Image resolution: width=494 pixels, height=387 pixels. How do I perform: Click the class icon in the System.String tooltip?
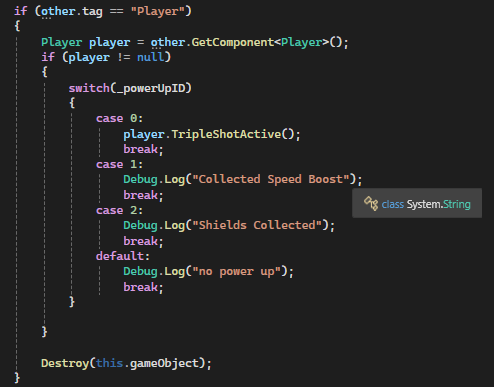click(x=371, y=203)
